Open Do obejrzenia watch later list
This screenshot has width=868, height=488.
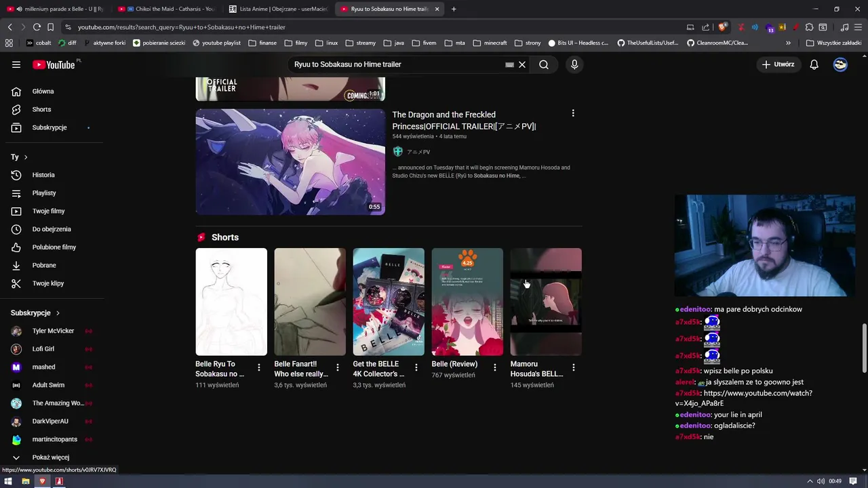click(53, 229)
